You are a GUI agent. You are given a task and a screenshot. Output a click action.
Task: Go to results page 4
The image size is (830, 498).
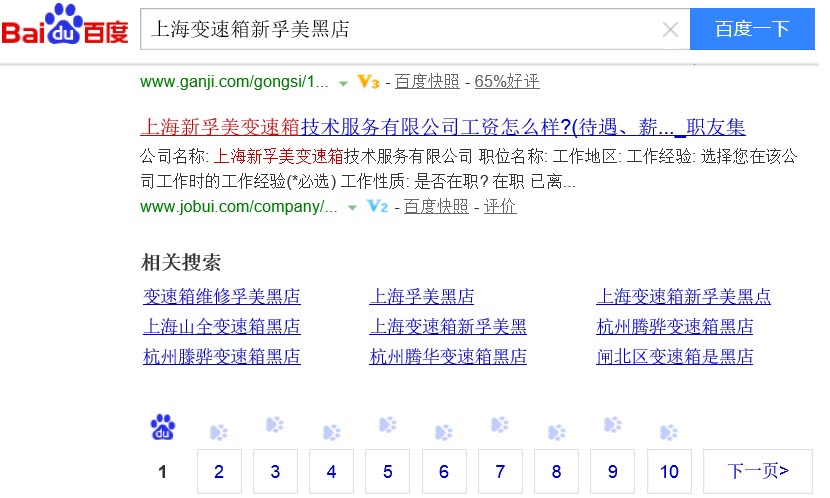click(331, 472)
